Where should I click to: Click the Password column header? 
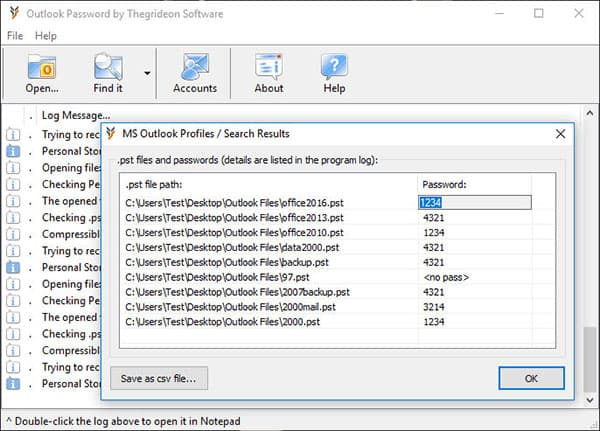pyautogui.click(x=444, y=184)
